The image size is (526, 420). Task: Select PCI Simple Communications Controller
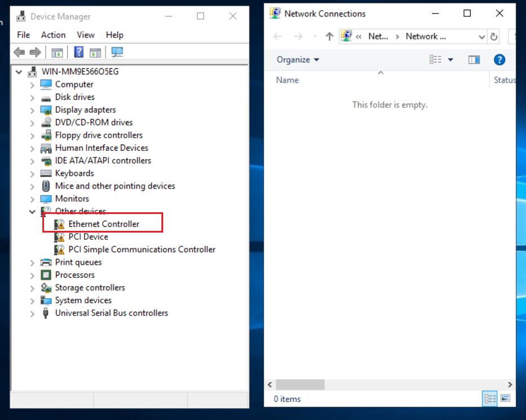pyautogui.click(x=142, y=250)
